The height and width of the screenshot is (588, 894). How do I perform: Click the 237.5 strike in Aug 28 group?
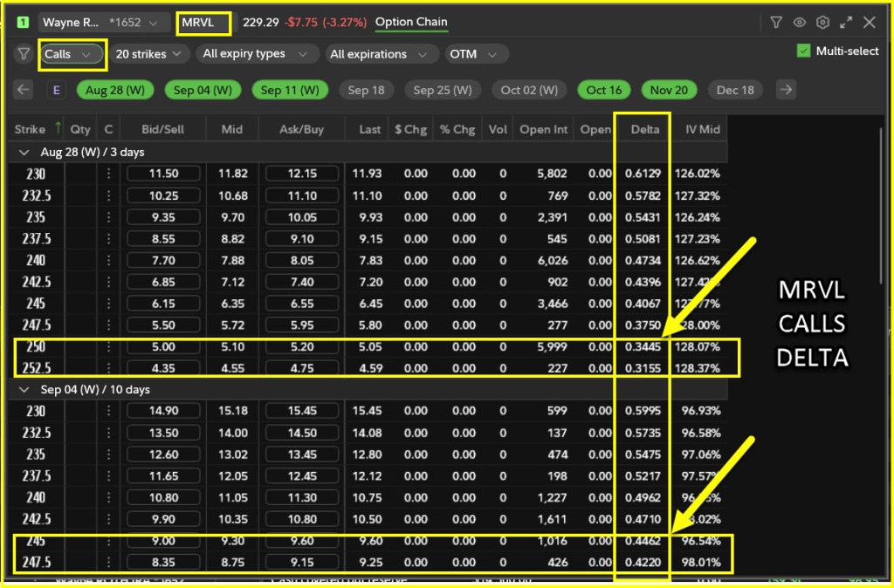point(37,239)
